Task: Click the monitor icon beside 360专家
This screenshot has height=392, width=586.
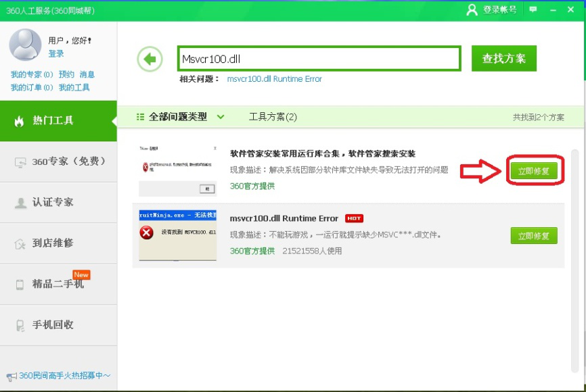Action: coord(20,162)
